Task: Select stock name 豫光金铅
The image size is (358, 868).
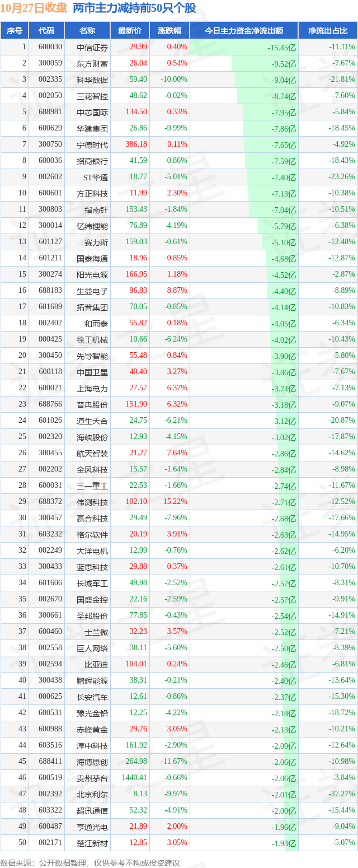Action: tap(92, 713)
